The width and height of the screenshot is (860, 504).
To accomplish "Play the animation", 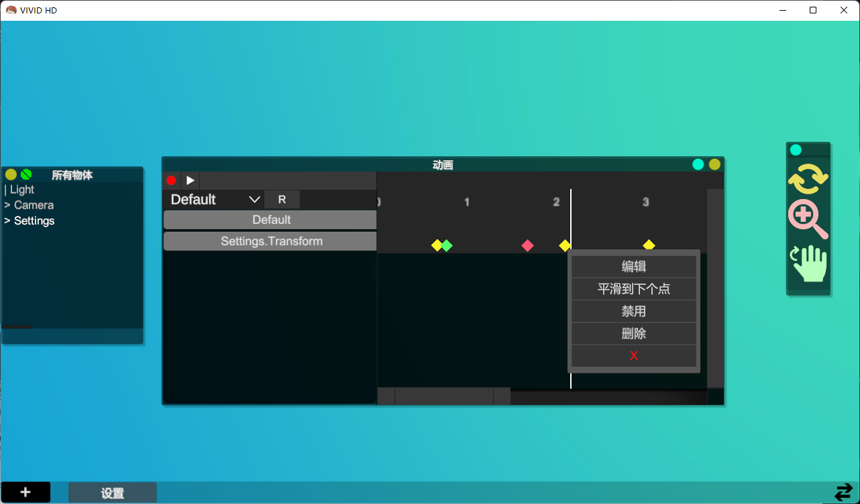I will [191, 180].
